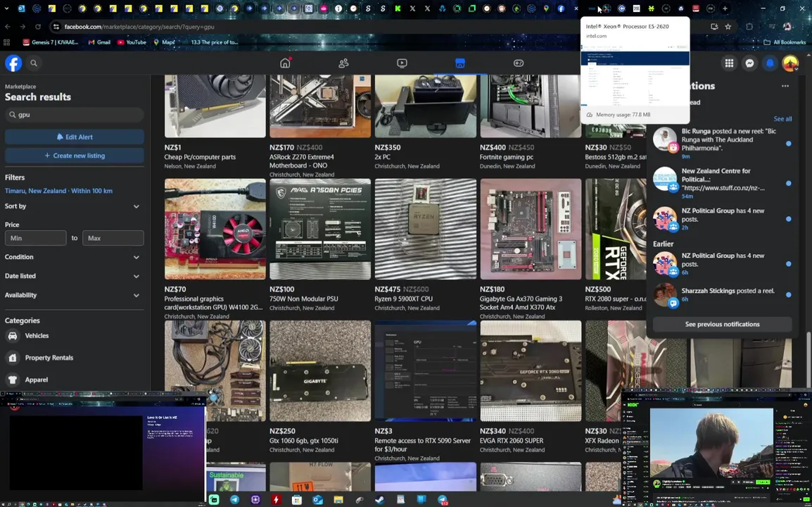Viewport: 812px width, 507px height.
Task: Open Bic Runga new reel notification
Action: pyautogui.click(x=722, y=143)
